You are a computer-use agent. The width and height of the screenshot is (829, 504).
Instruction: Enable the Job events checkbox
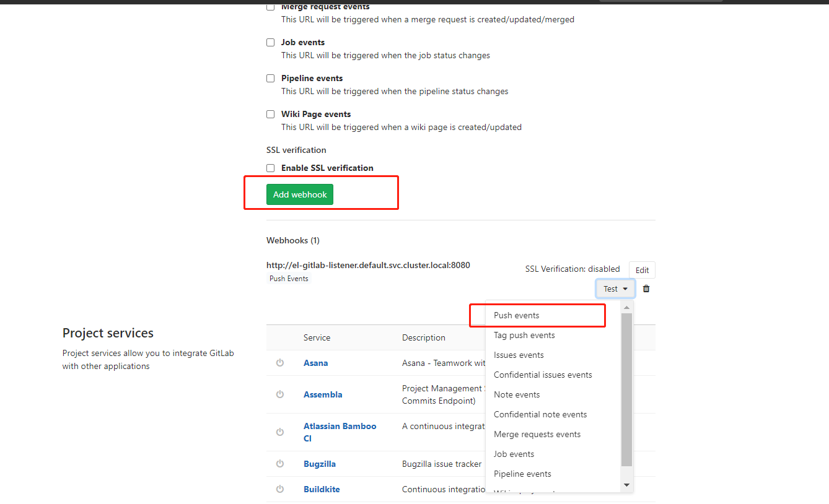[x=270, y=43]
